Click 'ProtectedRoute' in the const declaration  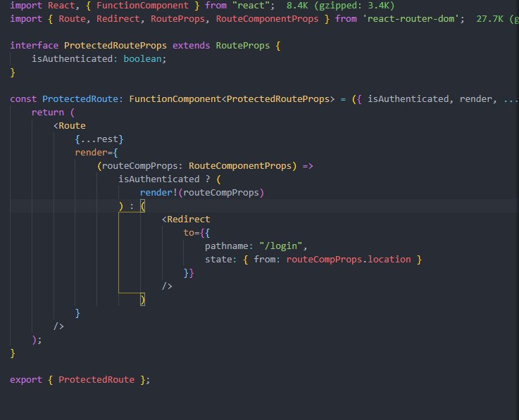coord(80,99)
